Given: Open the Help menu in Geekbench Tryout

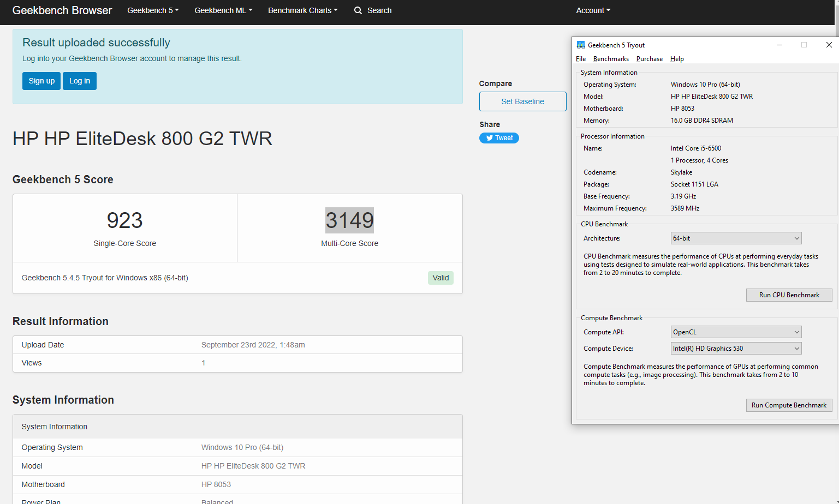Looking at the screenshot, I should (677, 59).
